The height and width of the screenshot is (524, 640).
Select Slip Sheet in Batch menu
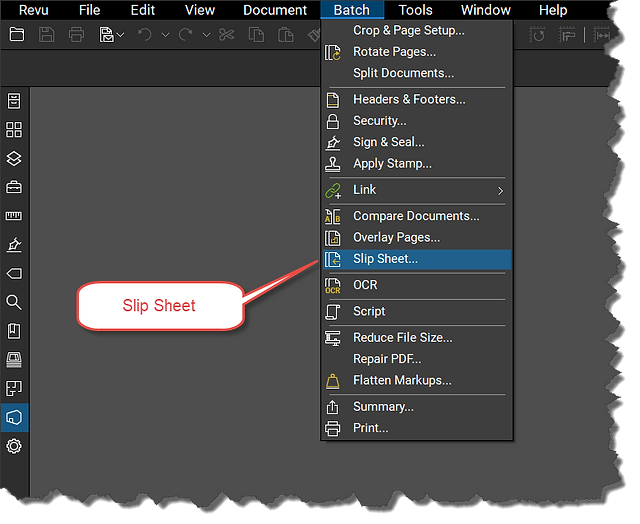pyautogui.click(x=416, y=259)
